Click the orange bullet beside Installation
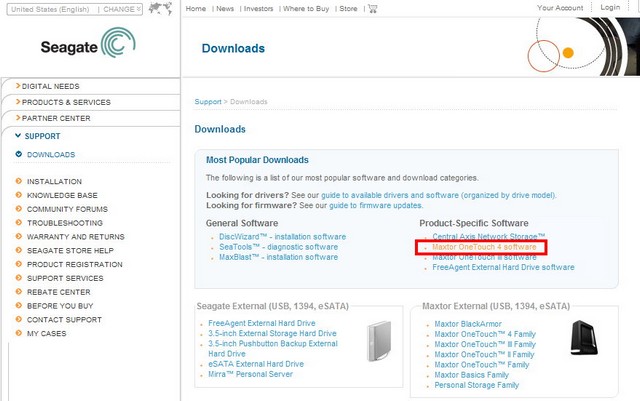640x401 pixels. (18, 182)
